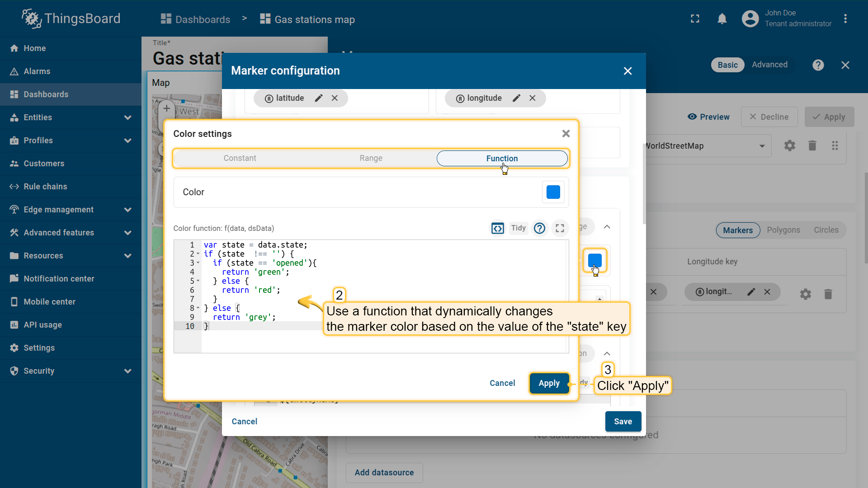Delete the map layer trash icon
The image size is (868, 488).
pyautogui.click(x=812, y=145)
